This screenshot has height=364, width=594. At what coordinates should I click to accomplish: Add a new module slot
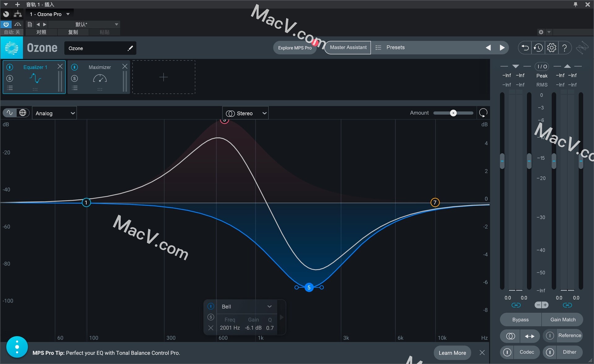click(164, 77)
